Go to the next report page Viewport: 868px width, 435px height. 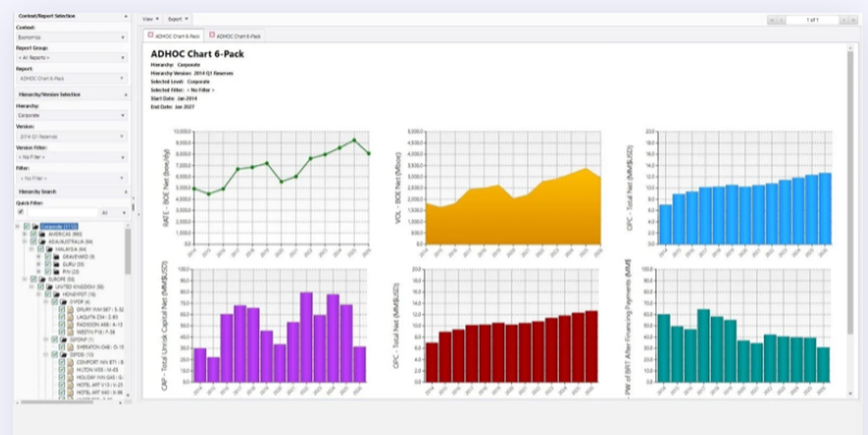(845, 20)
